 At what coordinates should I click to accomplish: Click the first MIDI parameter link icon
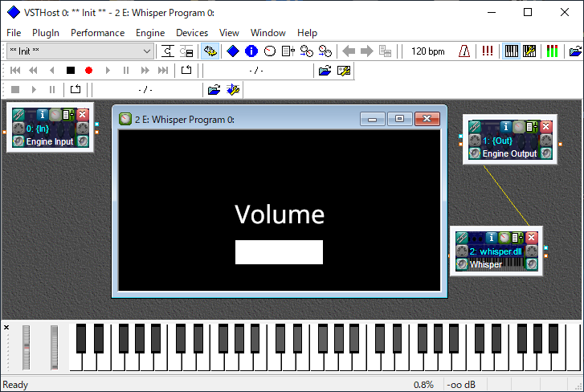click(307, 51)
